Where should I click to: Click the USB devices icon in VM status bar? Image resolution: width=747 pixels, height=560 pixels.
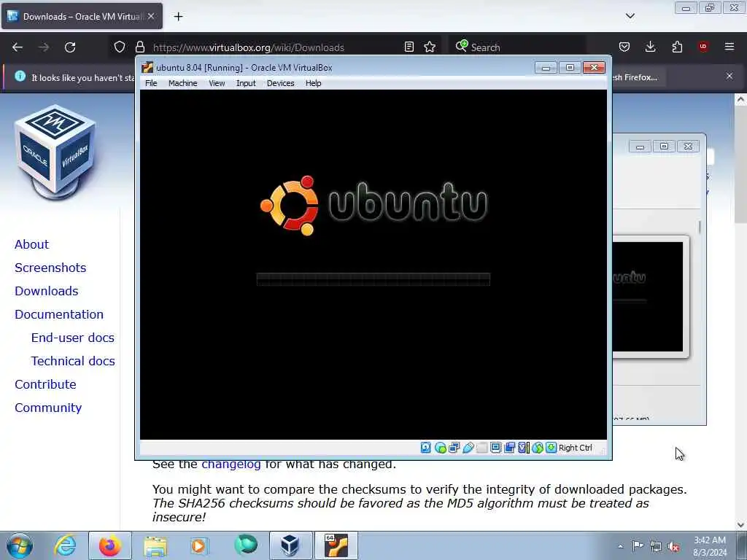tap(468, 448)
